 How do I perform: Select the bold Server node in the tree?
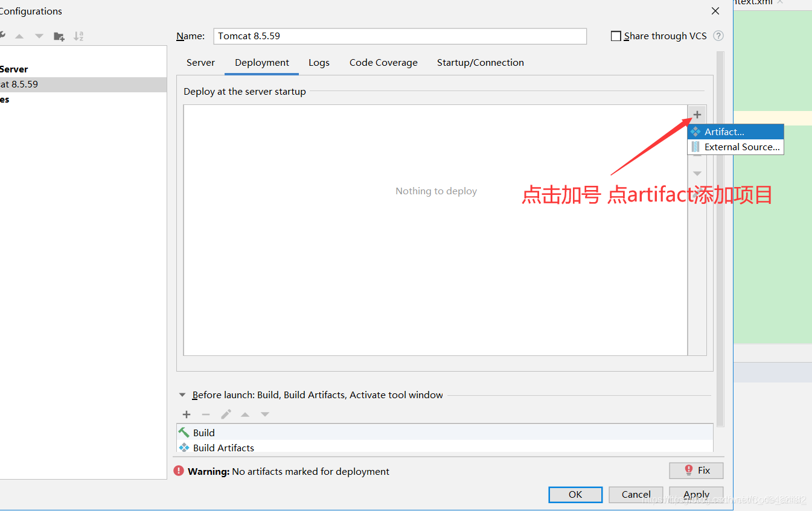14,69
